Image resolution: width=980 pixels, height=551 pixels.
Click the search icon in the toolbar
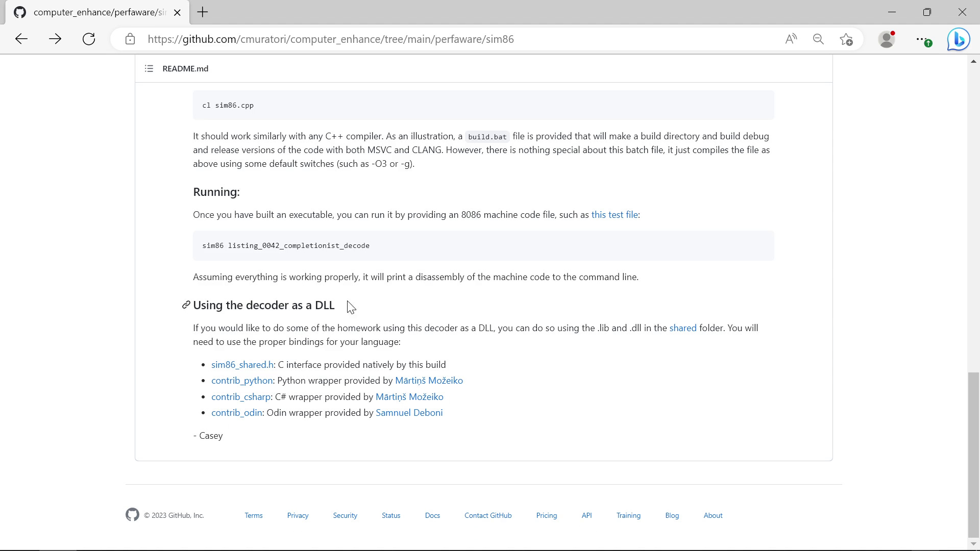818,39
